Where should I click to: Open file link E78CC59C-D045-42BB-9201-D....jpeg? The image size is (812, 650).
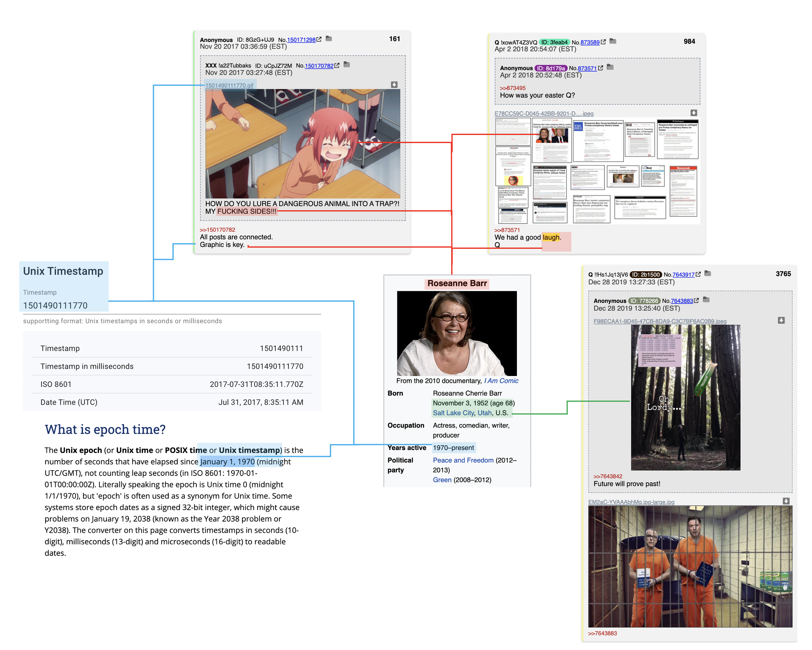(x=544, y=114)
